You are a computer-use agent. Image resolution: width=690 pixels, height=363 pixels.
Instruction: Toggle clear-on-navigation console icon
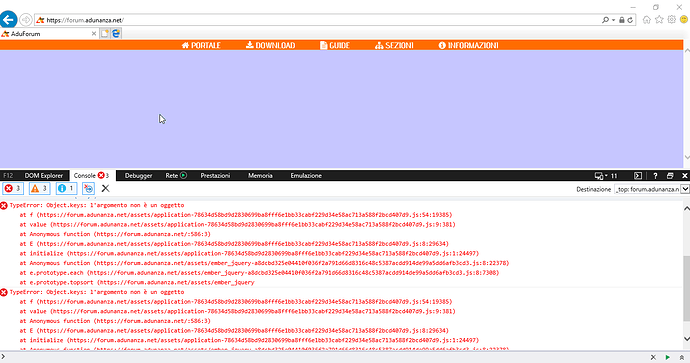(88, 188)
